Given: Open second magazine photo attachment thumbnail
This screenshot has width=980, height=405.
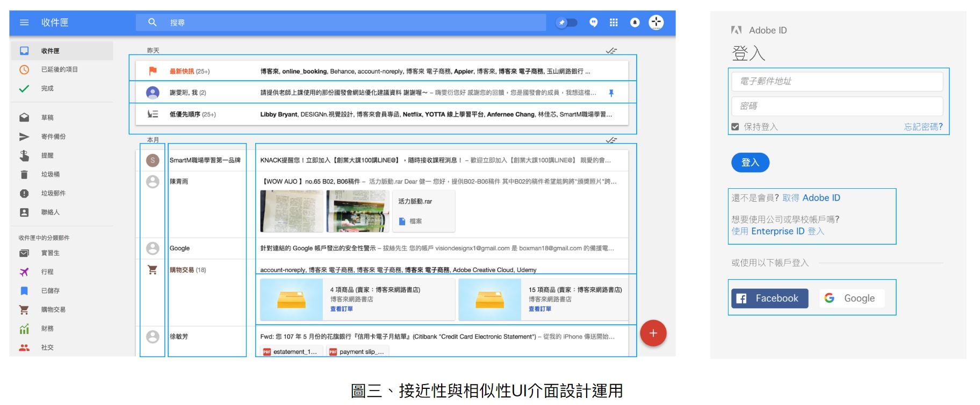Looking at the screenshot, I should pos(358,211).
